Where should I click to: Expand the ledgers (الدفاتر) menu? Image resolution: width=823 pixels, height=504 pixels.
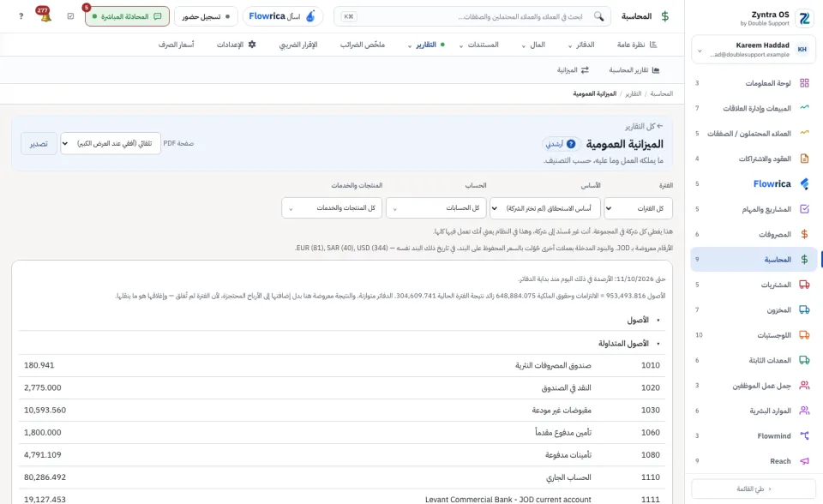pos(581,45)
